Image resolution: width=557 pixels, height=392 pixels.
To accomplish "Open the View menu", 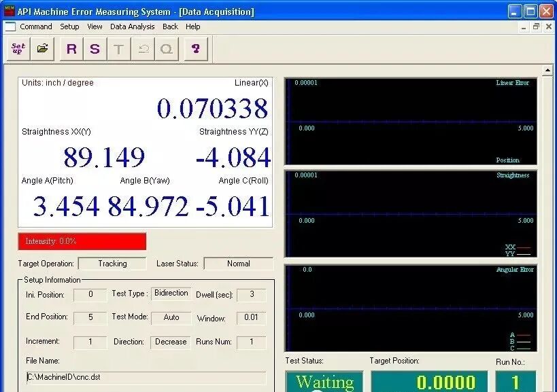I will pos(95,26).
